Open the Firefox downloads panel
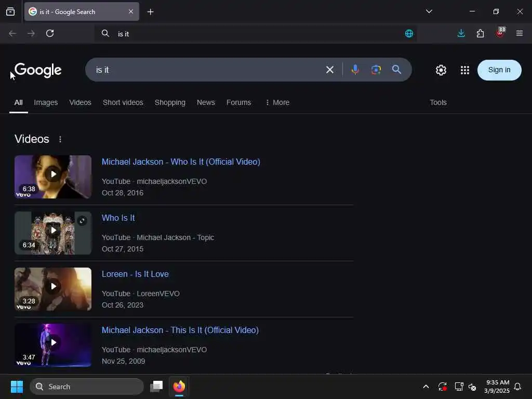The image size is (532, 399). pos(461,33)
